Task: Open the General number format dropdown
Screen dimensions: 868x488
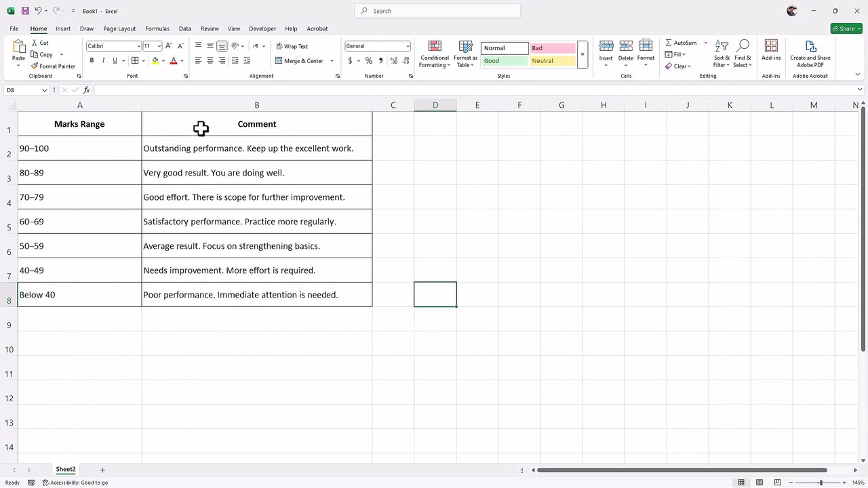Action: coord(408,46)
